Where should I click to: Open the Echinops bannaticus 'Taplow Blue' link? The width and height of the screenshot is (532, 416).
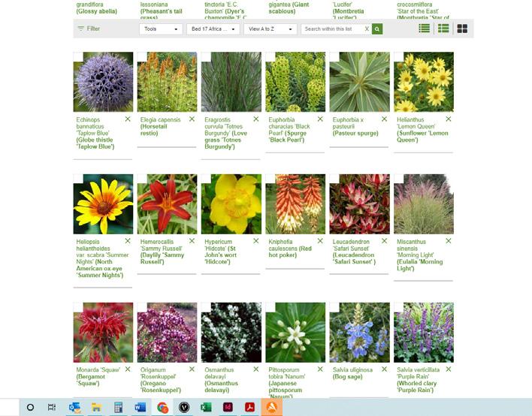pyautogui.click(x=95, y=133)
